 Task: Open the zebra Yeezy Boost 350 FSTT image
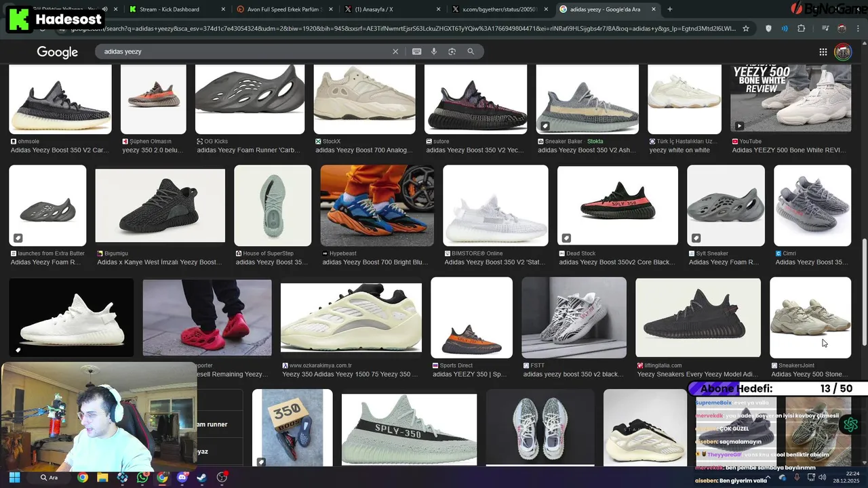click(574, 317)
